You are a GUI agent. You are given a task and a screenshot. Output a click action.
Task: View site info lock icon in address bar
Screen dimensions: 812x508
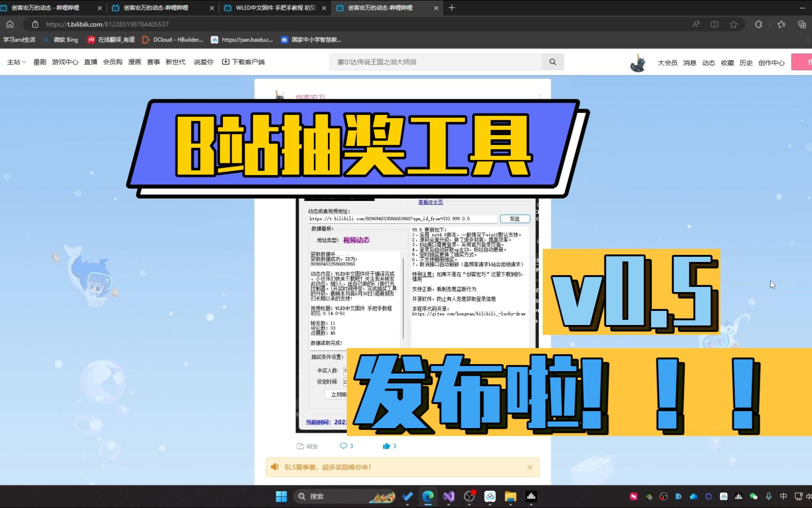point(35,24)
